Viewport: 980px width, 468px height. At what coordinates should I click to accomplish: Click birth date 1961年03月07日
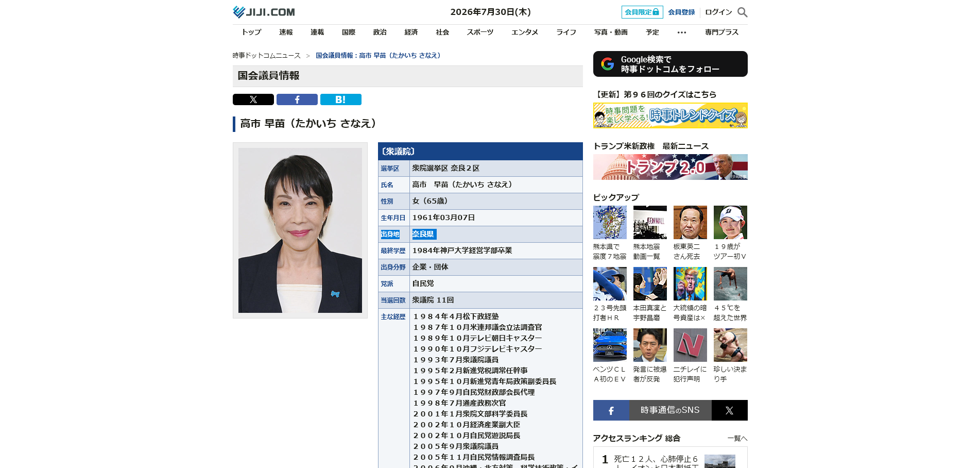point(444,218)
